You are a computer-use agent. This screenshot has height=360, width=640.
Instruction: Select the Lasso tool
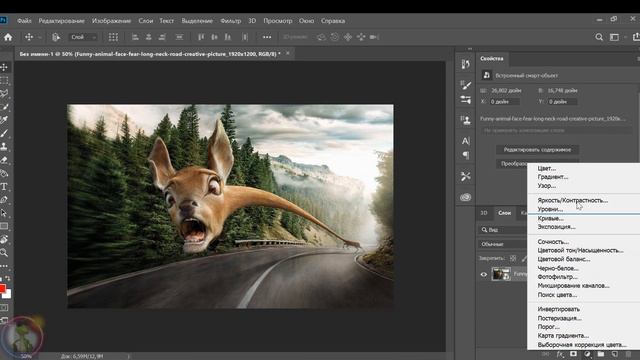4,93
